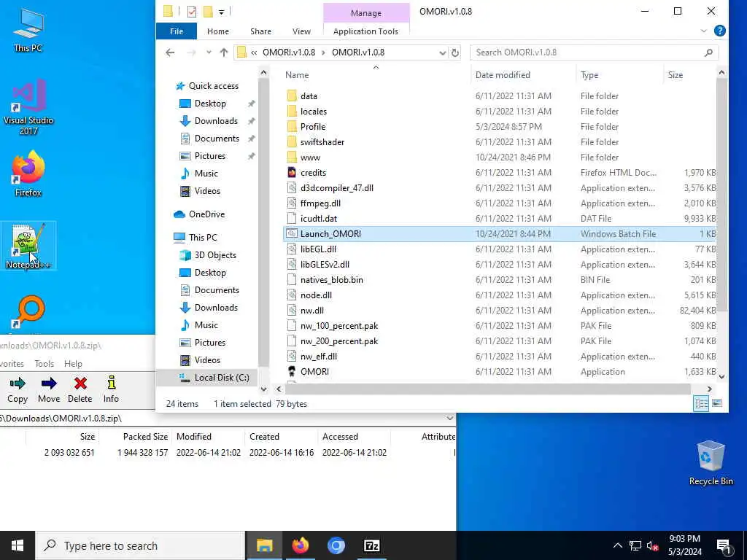Click the quick access toolbar properties checkmark
The image size is (747, 560).
(x=192, y=12)
